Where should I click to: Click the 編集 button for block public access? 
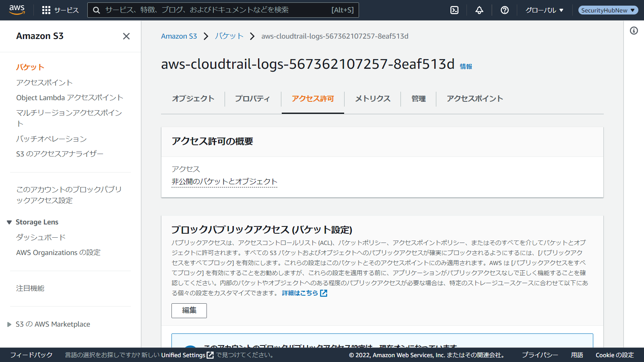(x=189, y=311)
